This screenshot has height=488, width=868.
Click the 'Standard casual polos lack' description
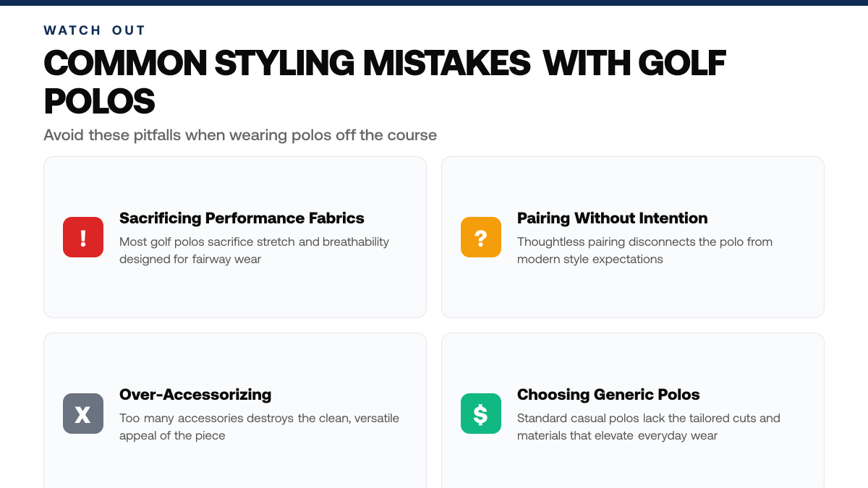pos(649,427)
